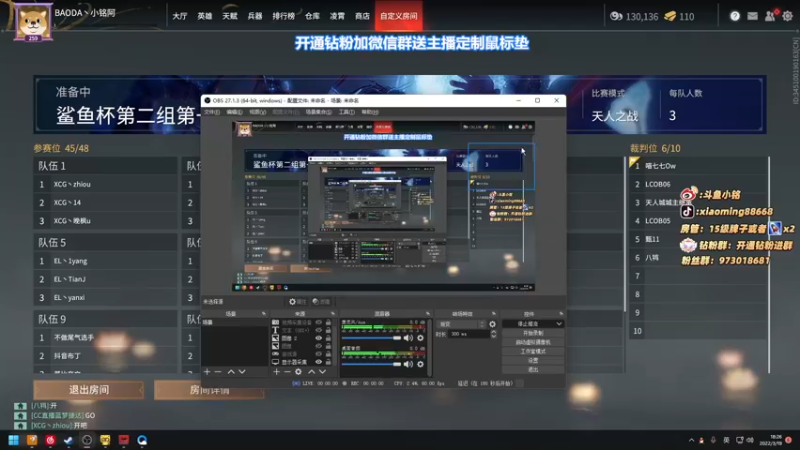
Task: Open Desktop Audio settings gear in mixer
Action: 420,364
